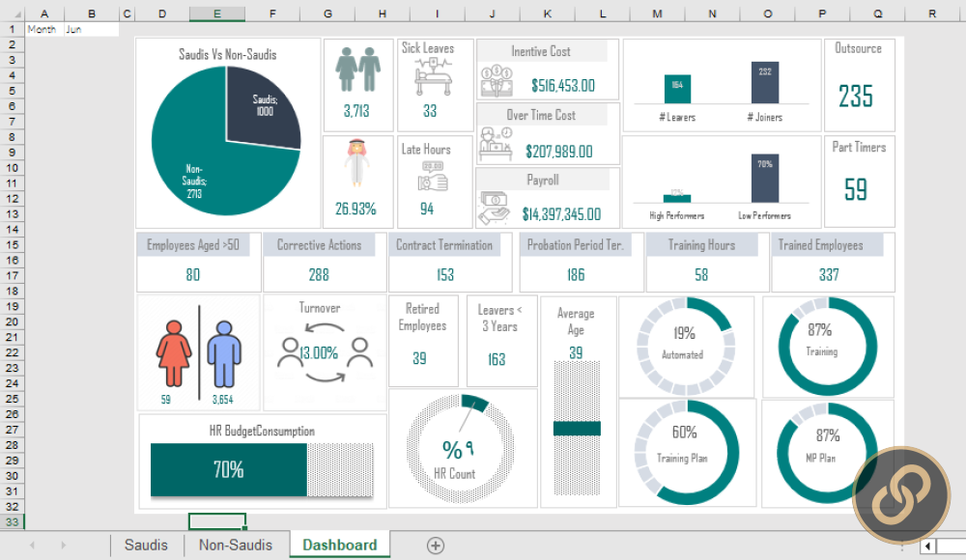The image size is (966, 560).
Task: Click the Late Hours clock-in hand icon
Action: [433, 176]
